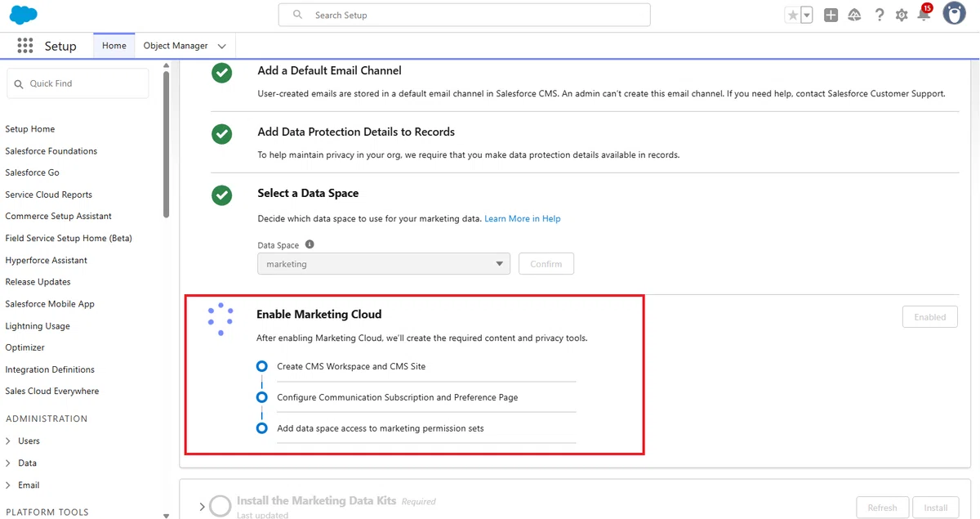The height and width of the screenshot is (519, 980).
Task: Open the Object Manager tab chevron menu
Action: pyautogui.click(x=222, y=47)
